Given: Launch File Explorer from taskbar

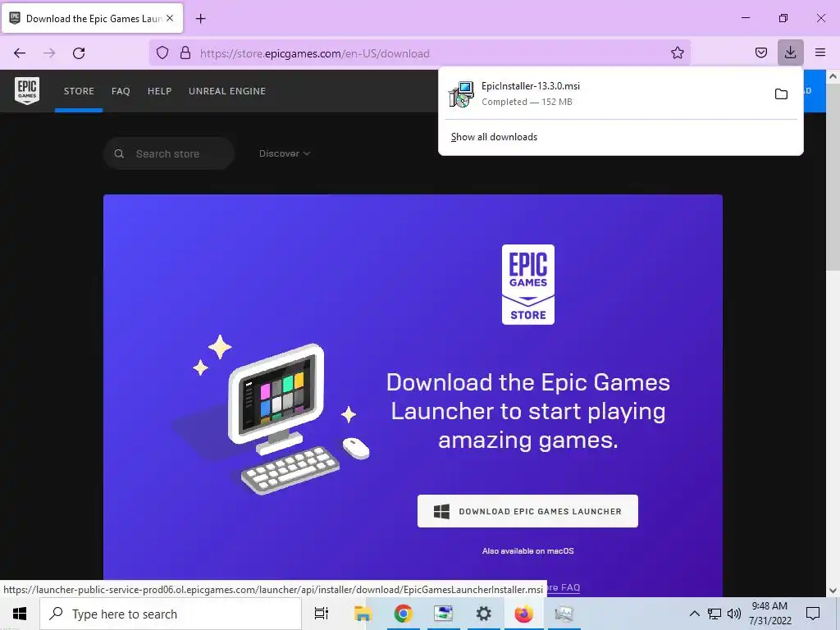Looking at the screenshot, I should pyautogui.click(x=362, y=614).
